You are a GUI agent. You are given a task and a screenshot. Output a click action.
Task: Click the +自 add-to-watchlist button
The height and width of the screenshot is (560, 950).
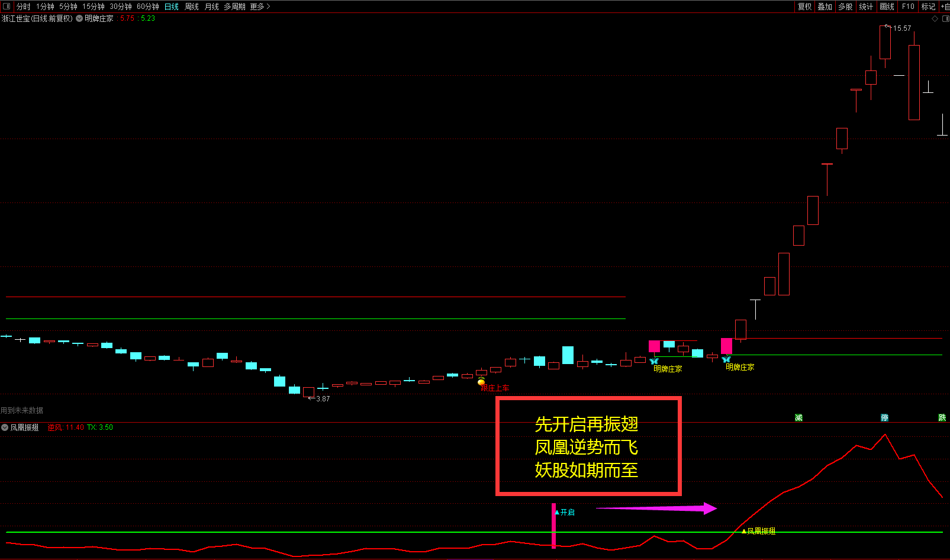point(945,7)
